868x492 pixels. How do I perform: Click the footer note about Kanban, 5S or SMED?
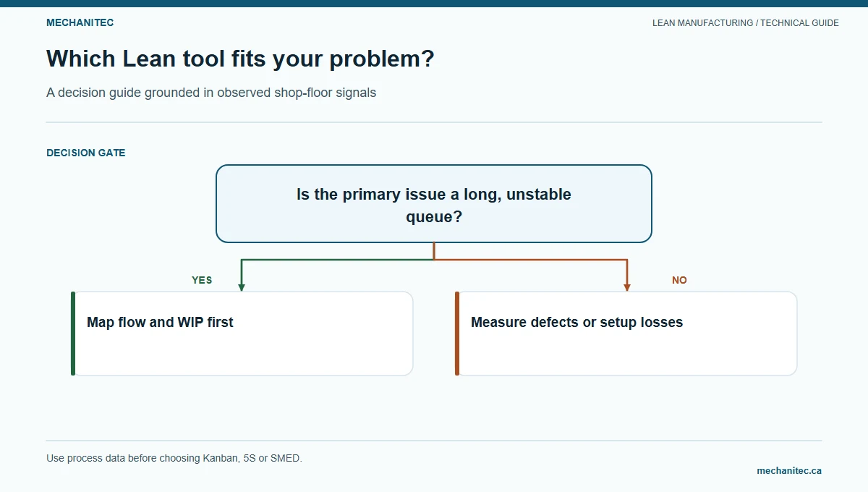(174, 458)
